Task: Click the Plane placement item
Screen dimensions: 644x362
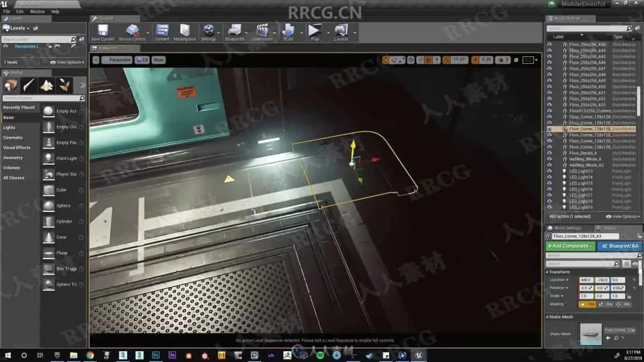Action: pyautogui.click(x=63, y=253)
